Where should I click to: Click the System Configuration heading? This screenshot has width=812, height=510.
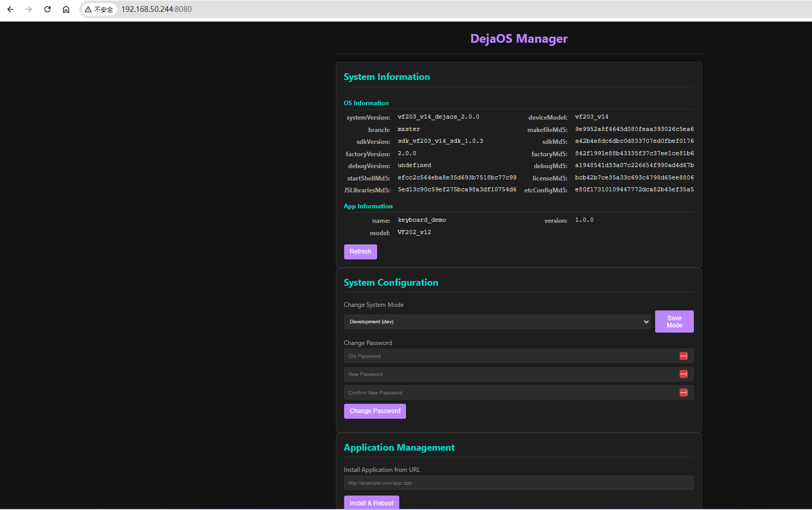click(x=391, y=283)
